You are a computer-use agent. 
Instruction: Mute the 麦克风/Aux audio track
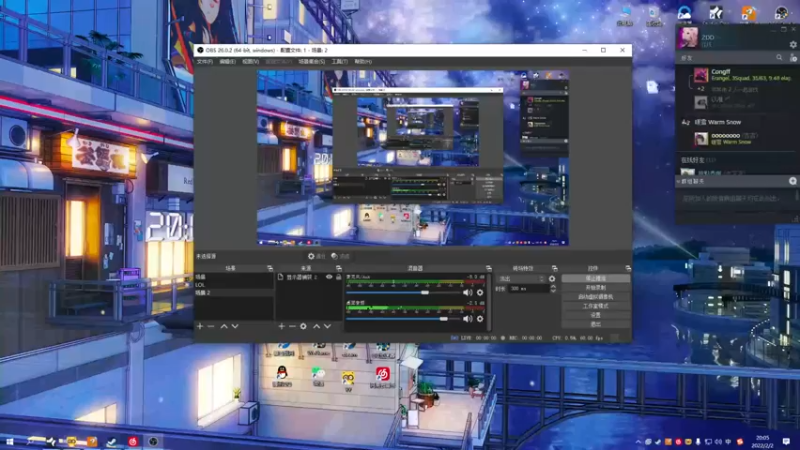coord(467,293)
